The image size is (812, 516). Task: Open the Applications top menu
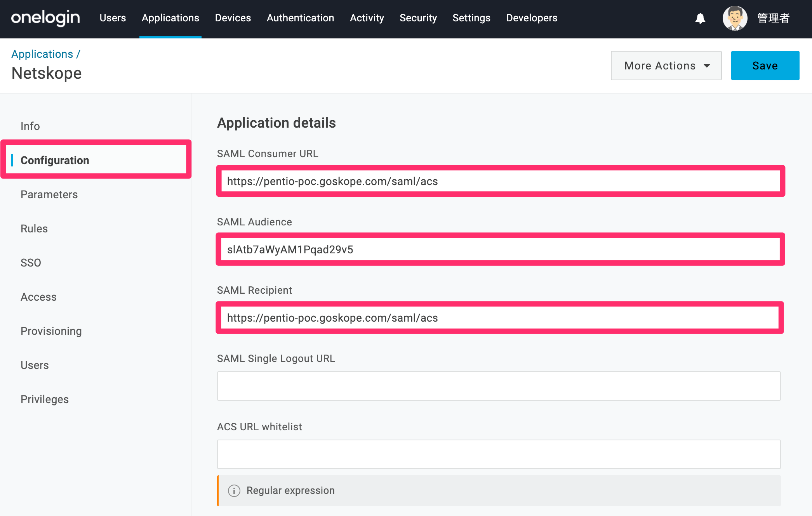pyautogui.click(x=170, y=18)
